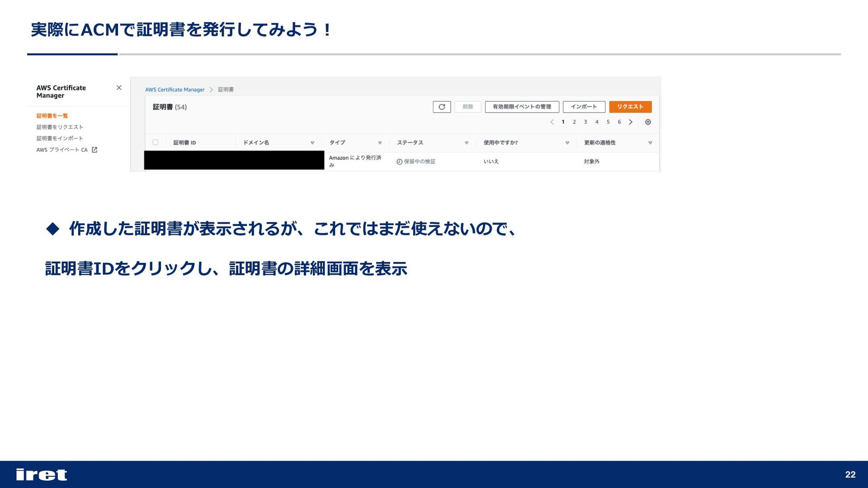Screen dimensions: 868x488
Task: Click the 対象外 renewal eligibility cell
Action: [591, 162]
